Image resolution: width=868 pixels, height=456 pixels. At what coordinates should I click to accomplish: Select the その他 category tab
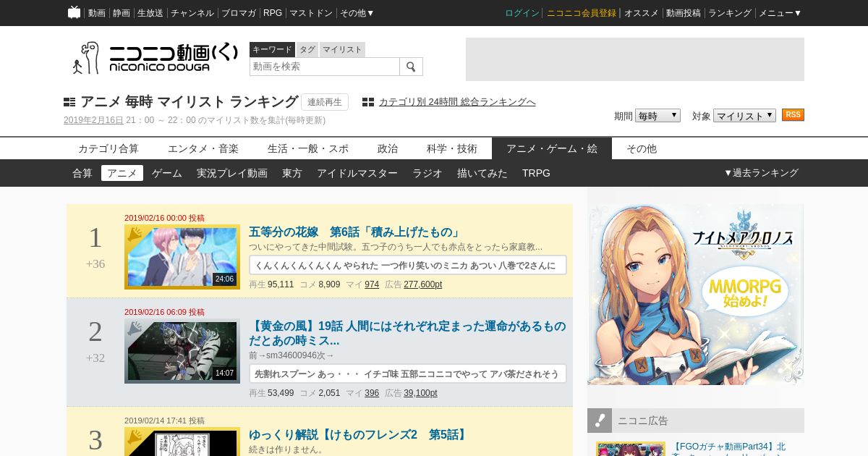642,148
